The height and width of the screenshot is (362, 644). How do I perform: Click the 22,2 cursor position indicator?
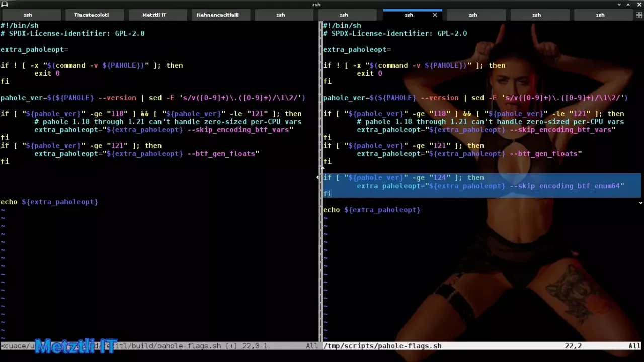573,346
